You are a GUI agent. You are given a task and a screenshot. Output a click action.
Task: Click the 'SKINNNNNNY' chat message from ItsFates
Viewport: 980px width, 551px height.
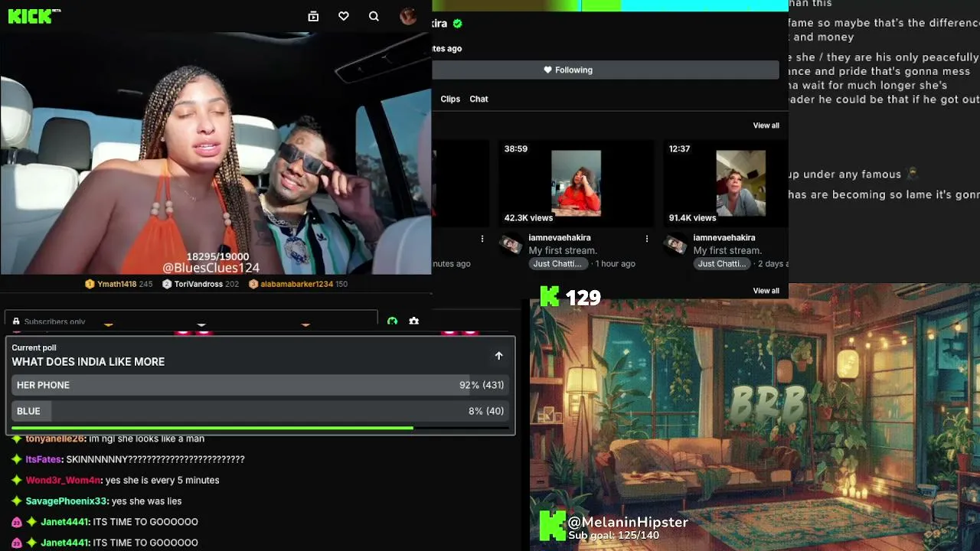(x=155, y=459)
